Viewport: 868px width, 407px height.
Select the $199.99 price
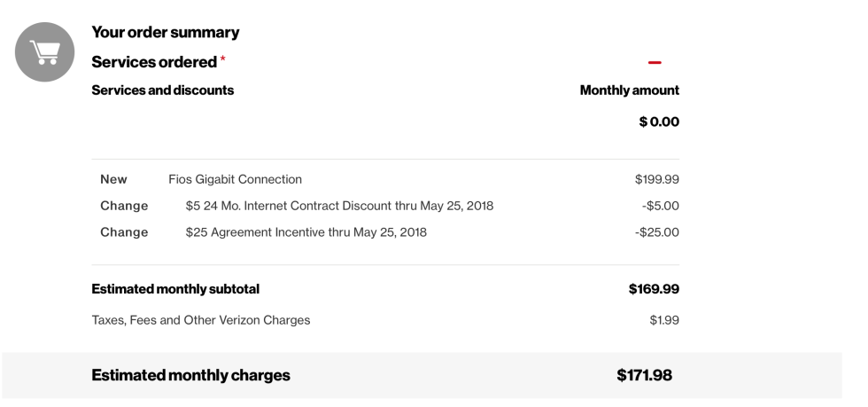click(656, 179)
